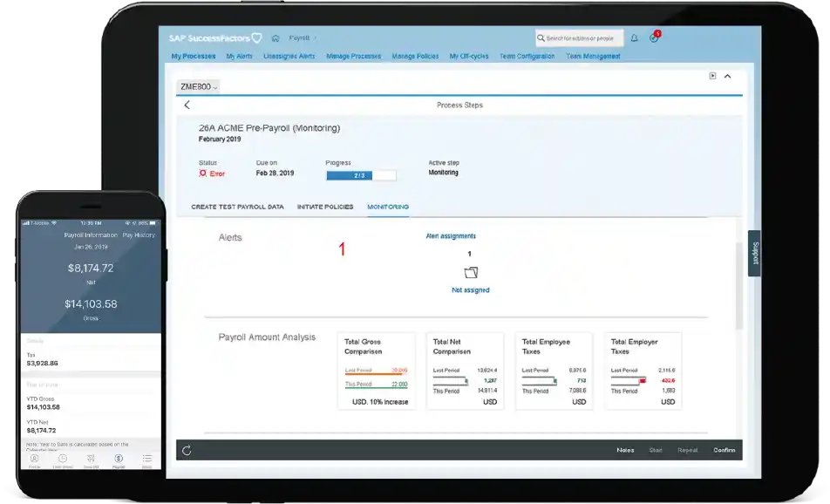Open Manage Processes tab
Viewport: 830px width, 504px height.
pos(354,56)
